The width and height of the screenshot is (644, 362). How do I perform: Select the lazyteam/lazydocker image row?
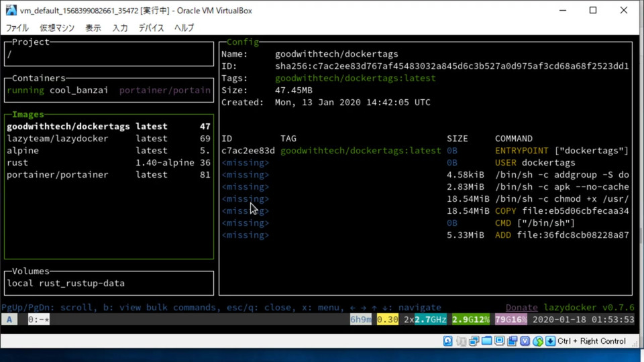pyautogui.click(x=109, y=138)
